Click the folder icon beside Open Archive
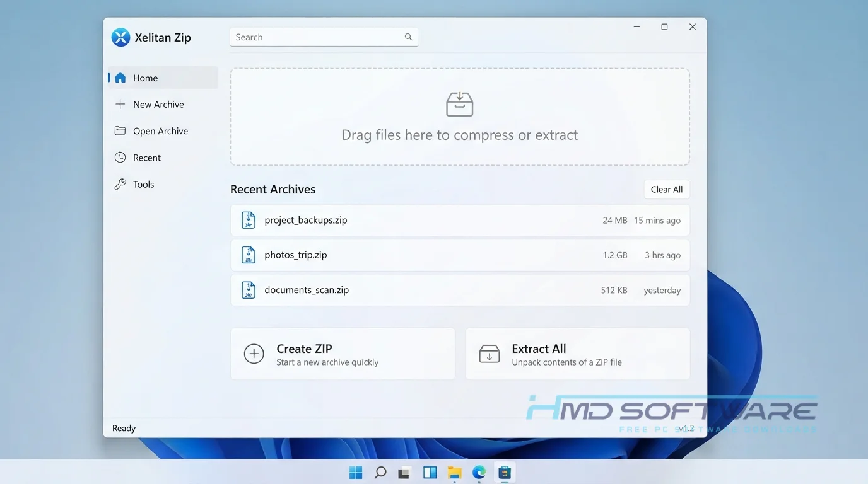Viewport: 868px width, 484px height. 120,131
